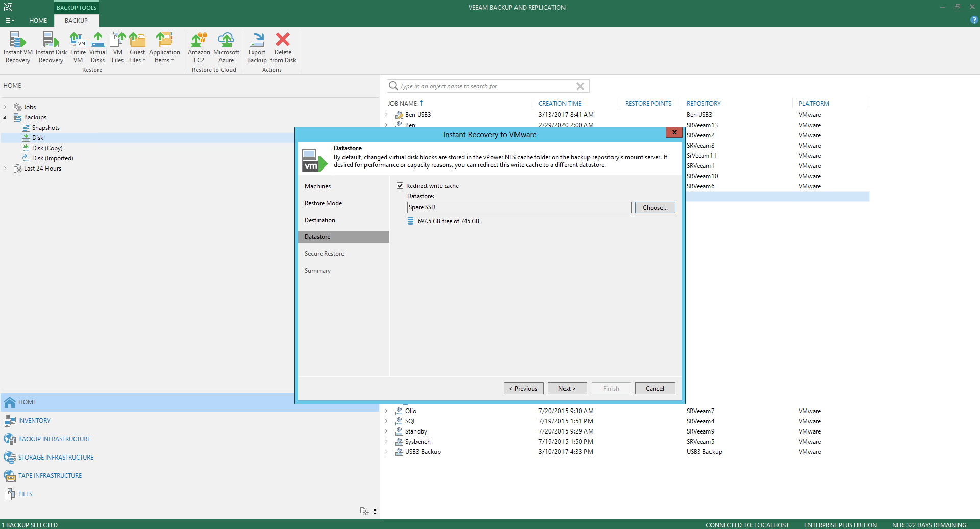Image resolution: width=980 pixels, height=529 pixels.
Task: Uncheck the Redirect write cache checkbox
Action: click(x=400, y=186)
